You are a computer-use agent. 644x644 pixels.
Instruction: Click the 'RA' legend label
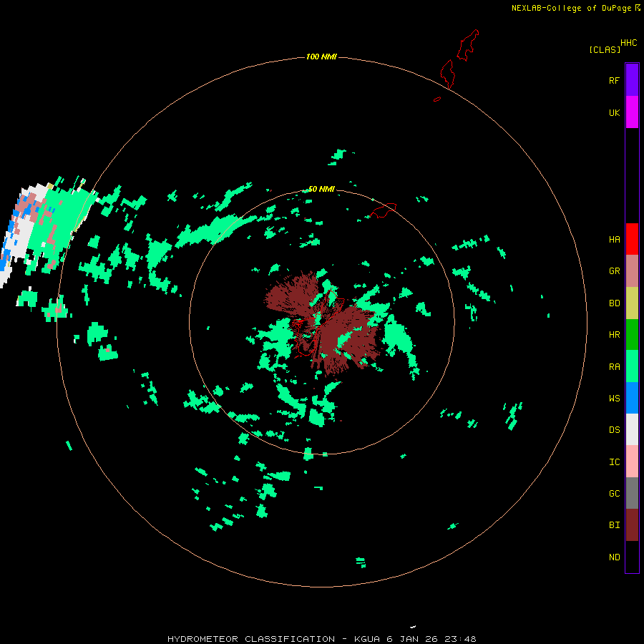614,367
